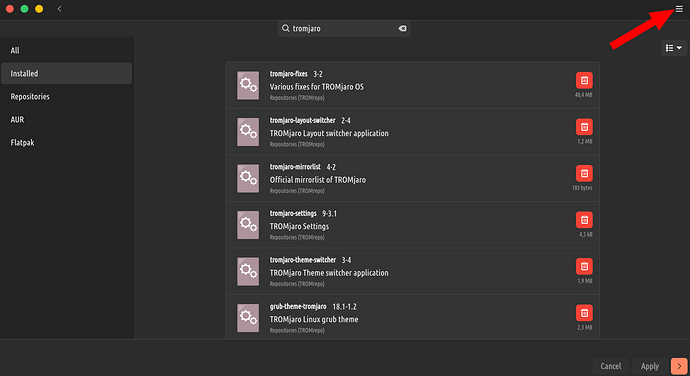Image resolution: width=690 pixels, height=376 pixels.
Task: Select the Installed category
Action: point(66,74)
